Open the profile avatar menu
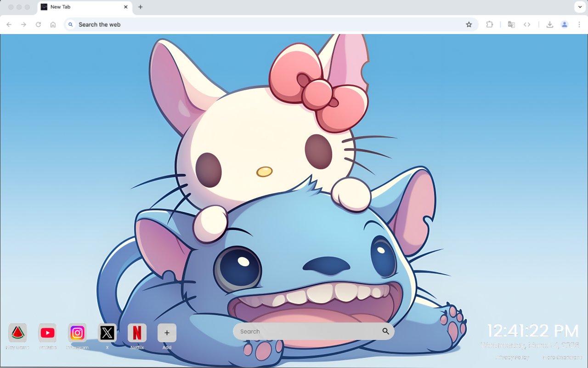The image size is (588, 368). (565, 24)
